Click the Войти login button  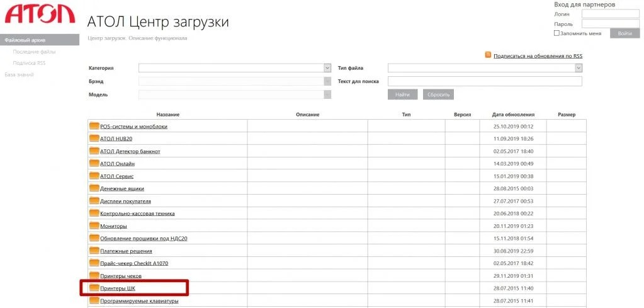pos(624,33)
